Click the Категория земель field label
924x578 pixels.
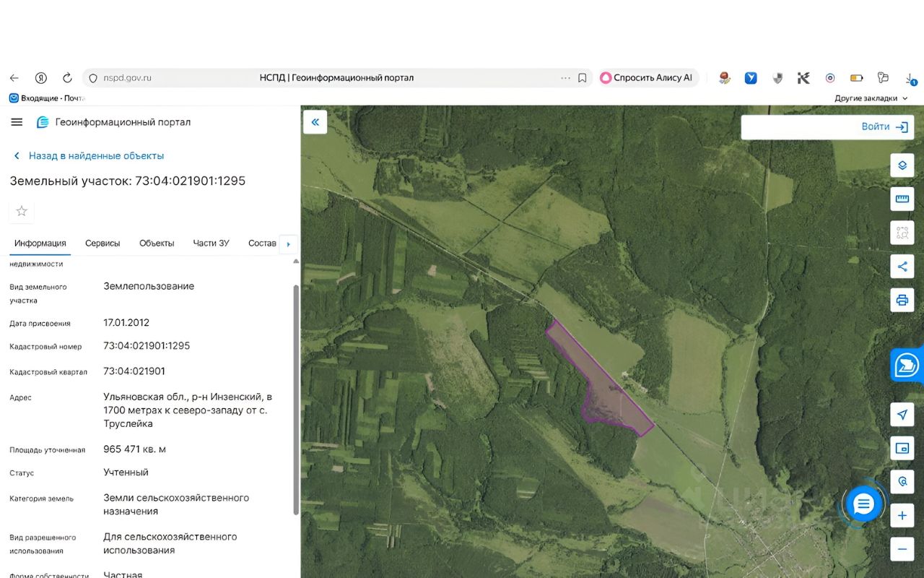[42, 499]
